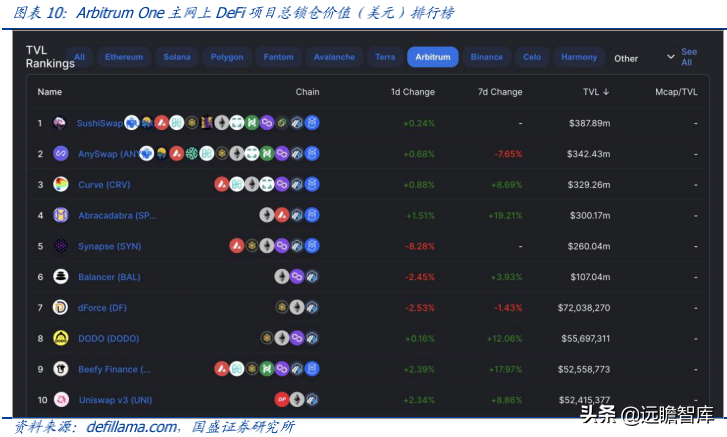
Task: Click the Balancer logo icon
Action: tap(61, 277)
